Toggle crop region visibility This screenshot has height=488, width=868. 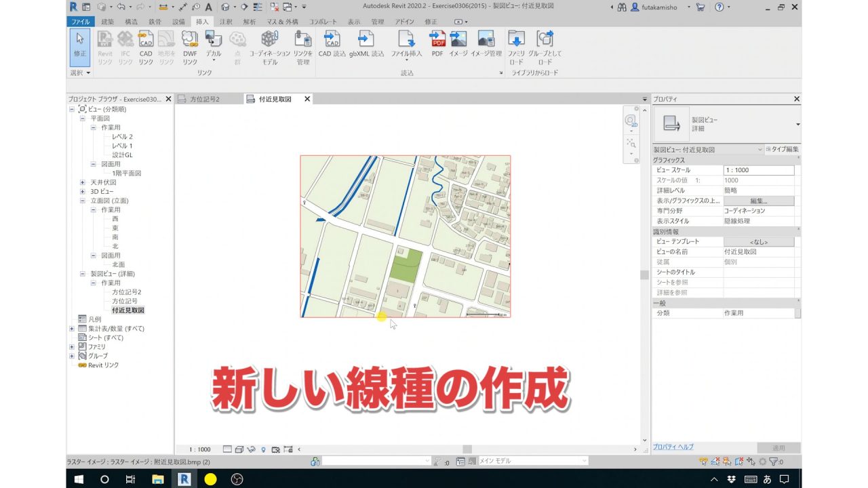(x=288, y=449)
